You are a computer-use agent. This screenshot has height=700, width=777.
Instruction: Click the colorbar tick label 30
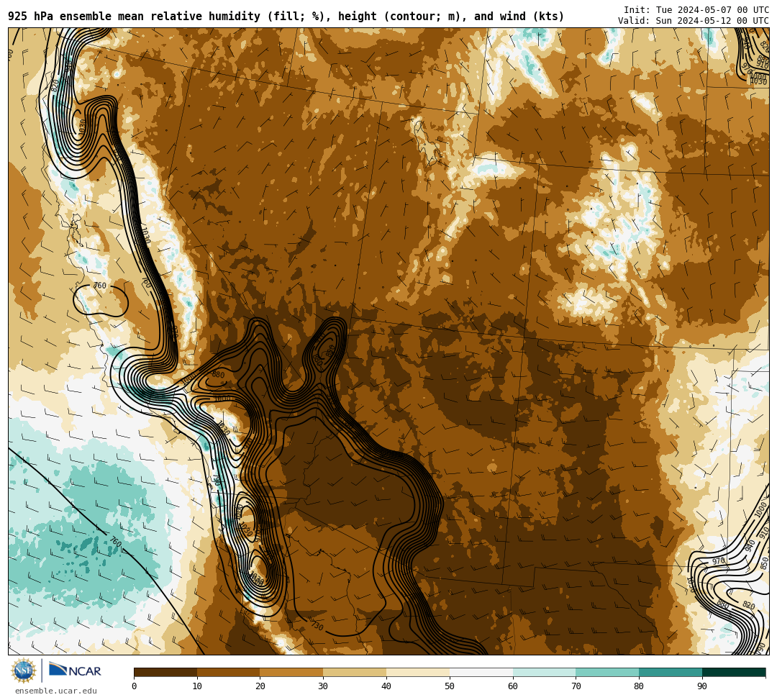[323, 686]
